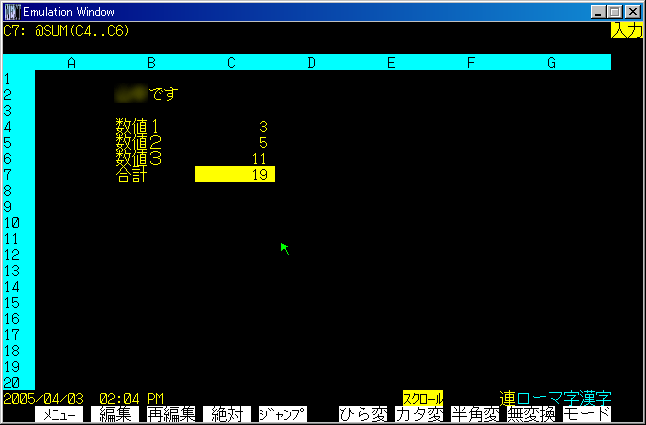Image resolution: width=646 pixels, height=425 pixels.
Task: Select column header C
Action: 231,63
